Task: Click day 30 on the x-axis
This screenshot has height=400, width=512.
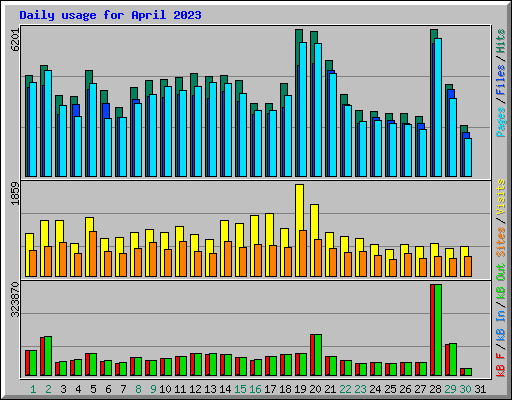Action: click(465, 389)
